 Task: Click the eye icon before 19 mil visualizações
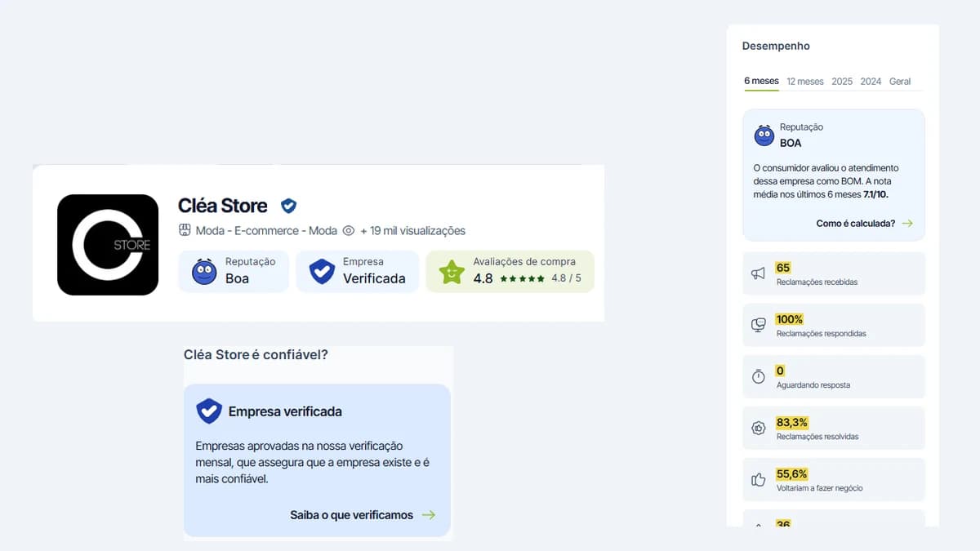(349, 231)
